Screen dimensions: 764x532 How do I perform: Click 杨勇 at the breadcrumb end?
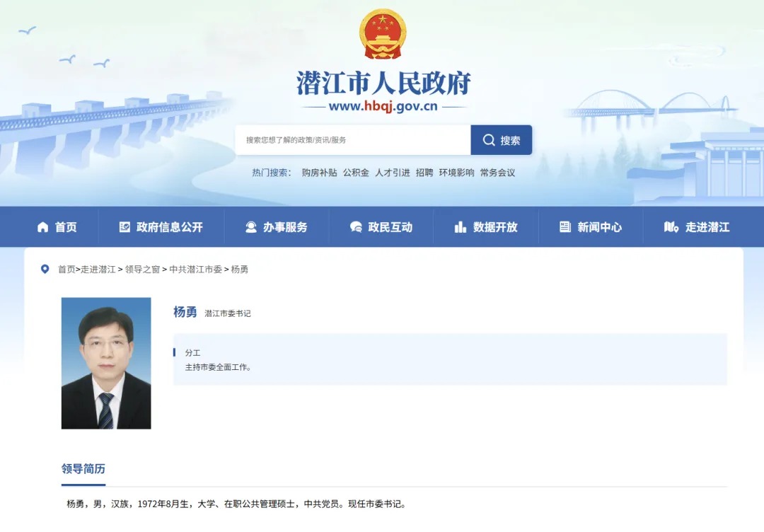coord(239,270)
